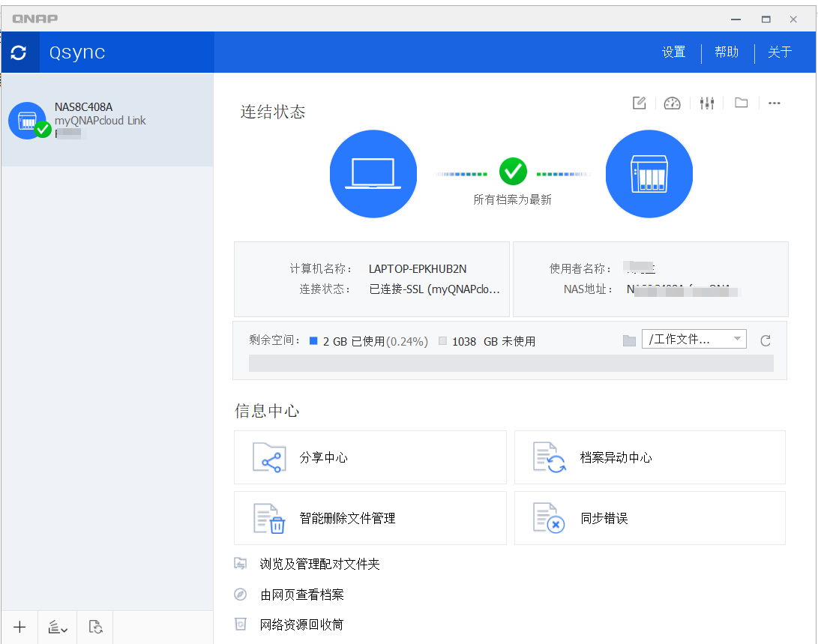The width and height of the screenshot is (818, 644).
Task: Click the plus icon to add NAS
Action: (20, 628)
